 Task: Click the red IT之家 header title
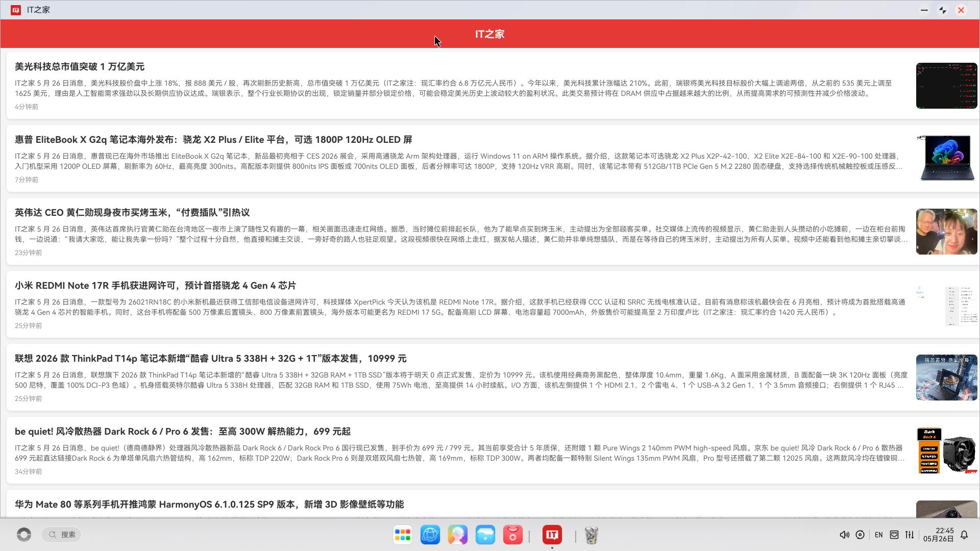pos(489,34)
